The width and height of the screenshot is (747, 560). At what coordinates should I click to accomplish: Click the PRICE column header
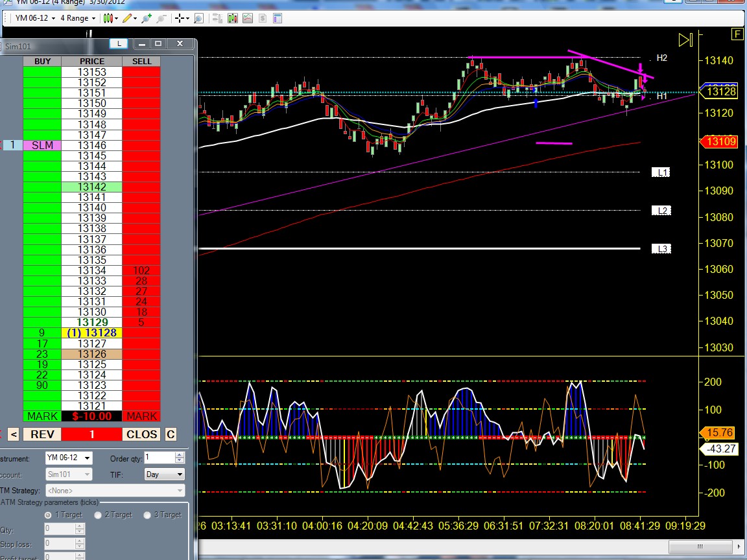point(92,62)
